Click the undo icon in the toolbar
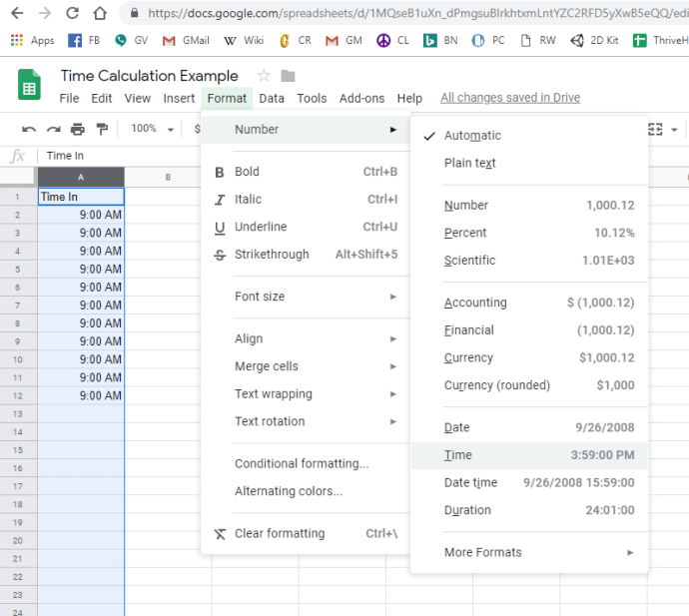The width and height of the screenshot is (689, 616). (29, 129)
